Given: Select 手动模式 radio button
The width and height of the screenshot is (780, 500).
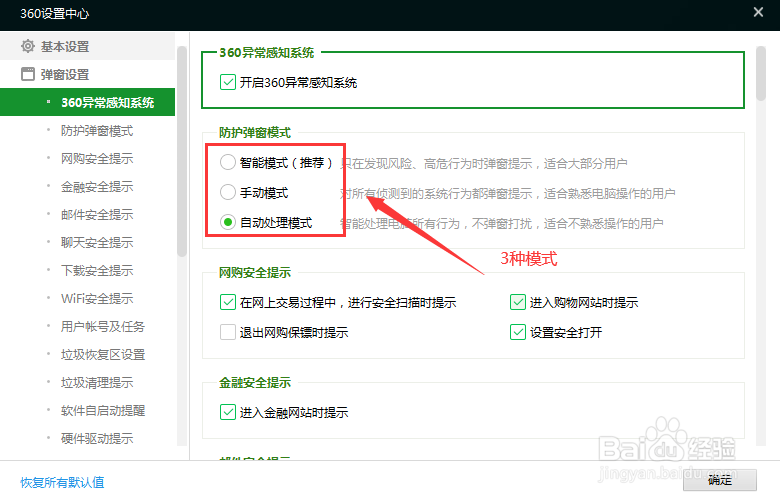Looking at the screenshot, I should [228, 192].
